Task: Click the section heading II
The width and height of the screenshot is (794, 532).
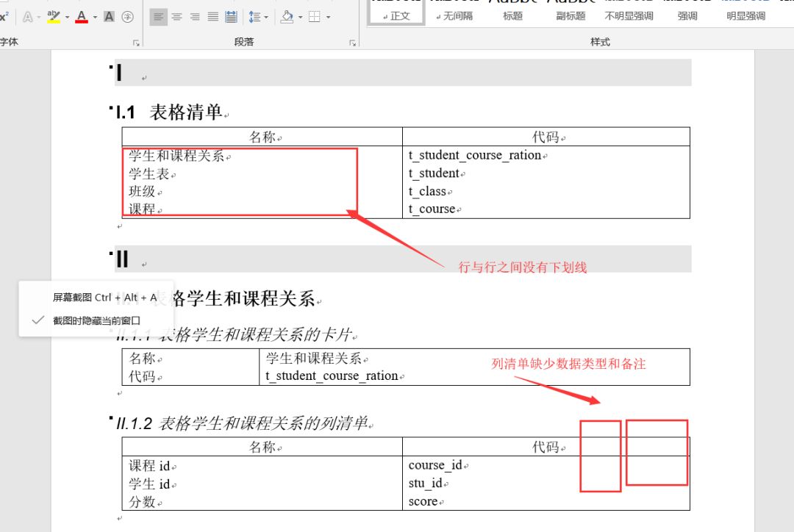Action: pos(123,259)
